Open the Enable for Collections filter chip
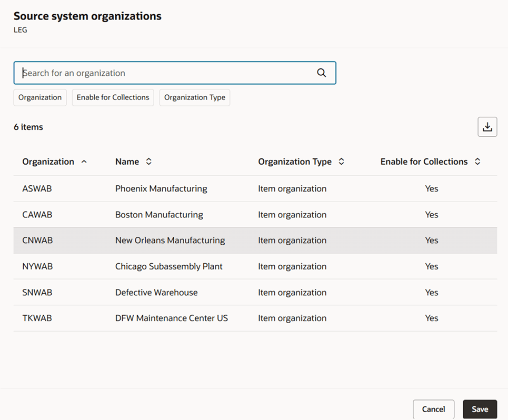 113,97
